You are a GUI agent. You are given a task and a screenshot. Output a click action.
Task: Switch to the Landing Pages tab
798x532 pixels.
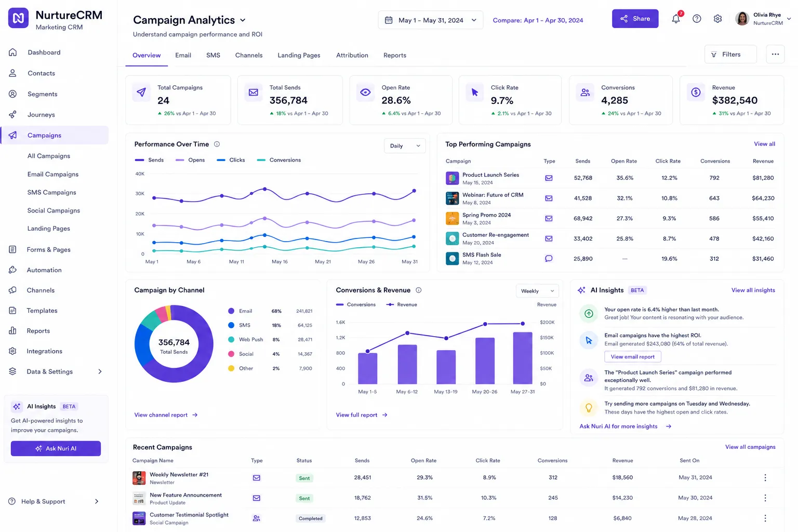299,55
